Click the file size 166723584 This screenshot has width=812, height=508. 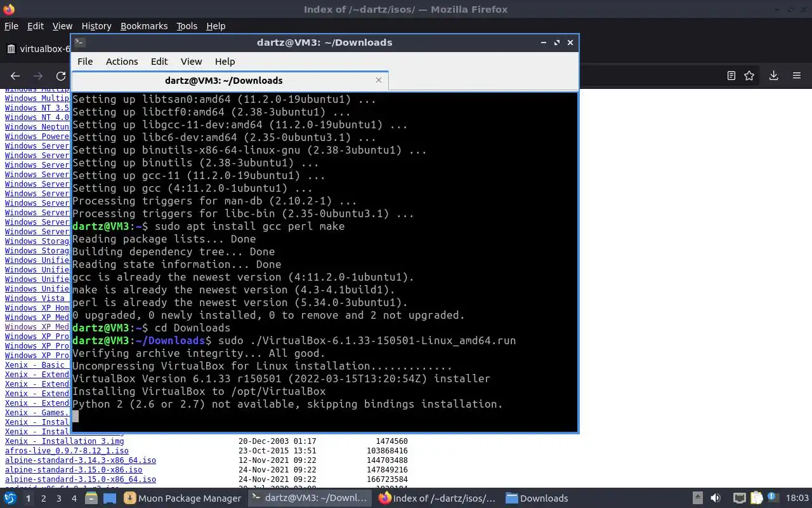387,479
